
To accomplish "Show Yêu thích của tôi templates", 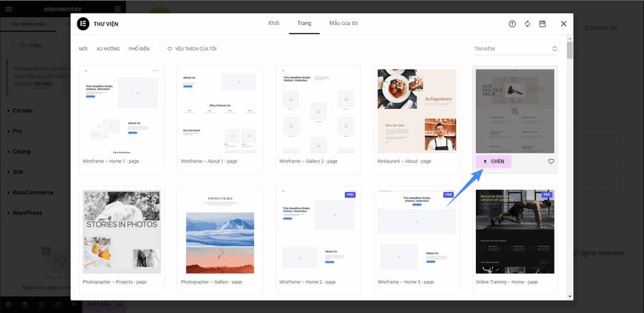I will pyautogui.click(x=192, y=49).
